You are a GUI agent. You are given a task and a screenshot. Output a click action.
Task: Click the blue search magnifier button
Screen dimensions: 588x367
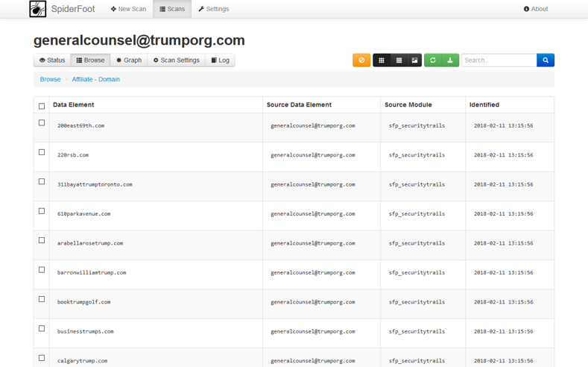coord(546,60)
